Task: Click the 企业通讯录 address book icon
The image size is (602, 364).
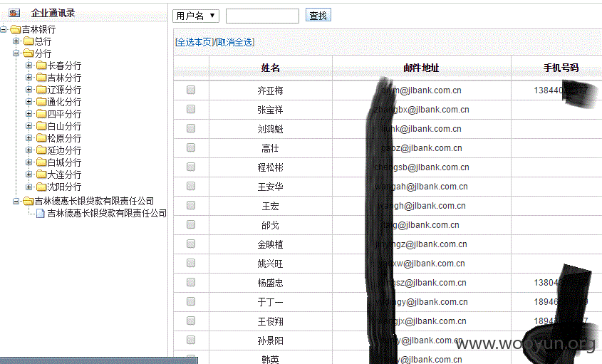Action: pos(14,13)
